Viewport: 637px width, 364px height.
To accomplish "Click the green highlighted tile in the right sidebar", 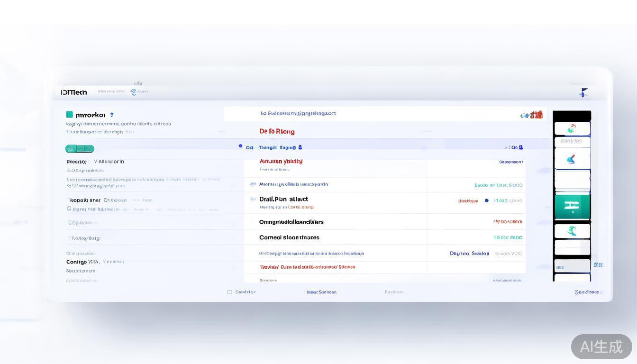I will (572, 206).
